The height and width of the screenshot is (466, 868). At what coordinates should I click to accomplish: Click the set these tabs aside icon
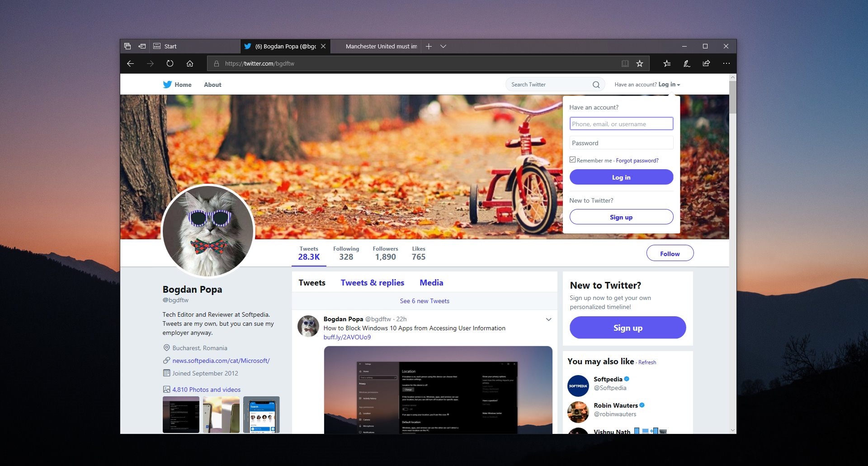[x=142, y=46]
